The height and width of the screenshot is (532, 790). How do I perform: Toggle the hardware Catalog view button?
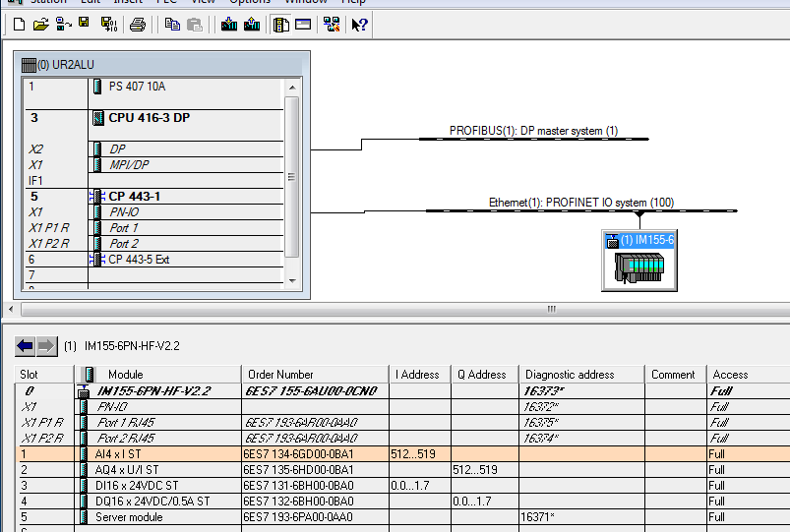[x=281, y=24]
